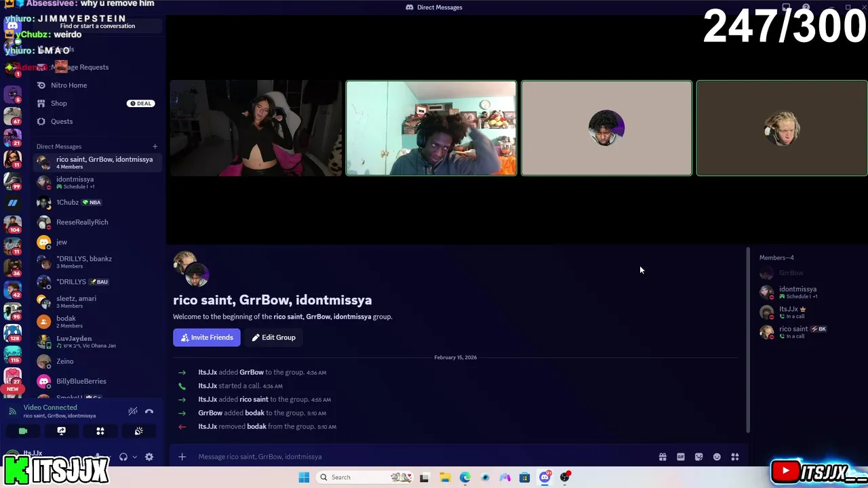
Task: Toggle deafen with the headphones icon
Action: (123, 457)
